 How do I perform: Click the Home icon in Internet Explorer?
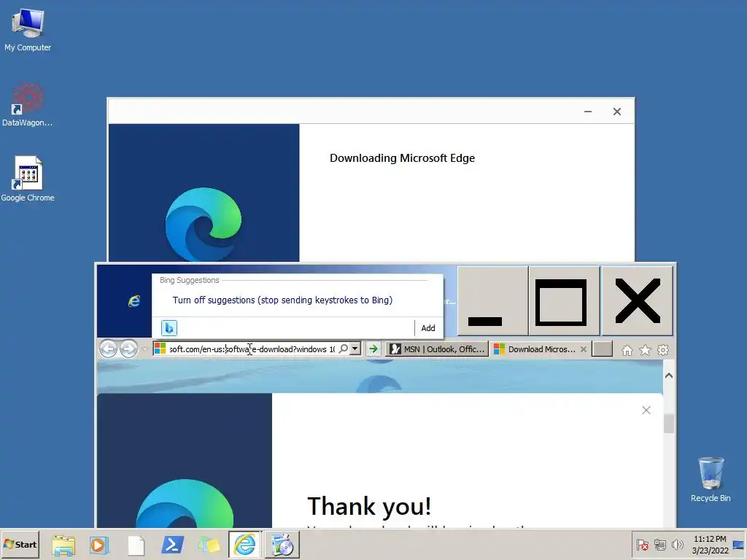pos(627,351)
